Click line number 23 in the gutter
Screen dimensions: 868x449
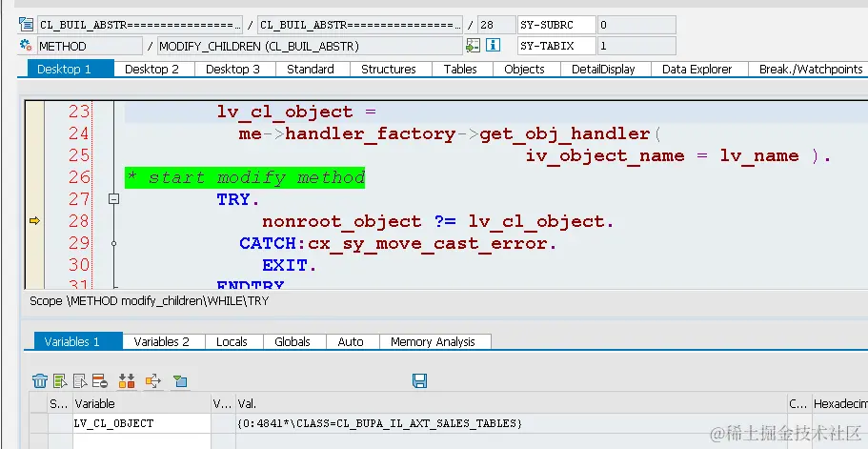point(79,112)
